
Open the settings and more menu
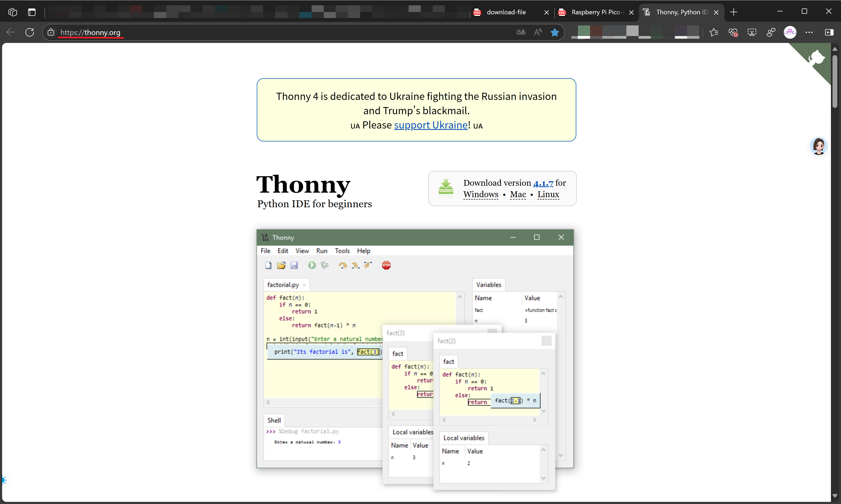pyautogui.click(x=809, y=32)
